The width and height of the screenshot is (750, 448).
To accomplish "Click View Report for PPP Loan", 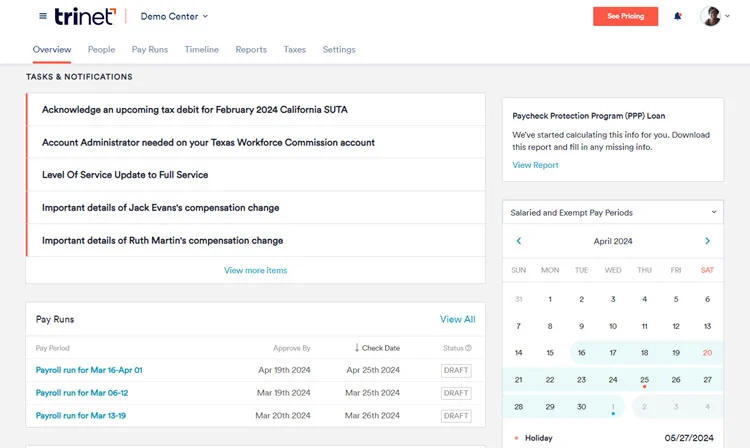I will coord(535,165).
